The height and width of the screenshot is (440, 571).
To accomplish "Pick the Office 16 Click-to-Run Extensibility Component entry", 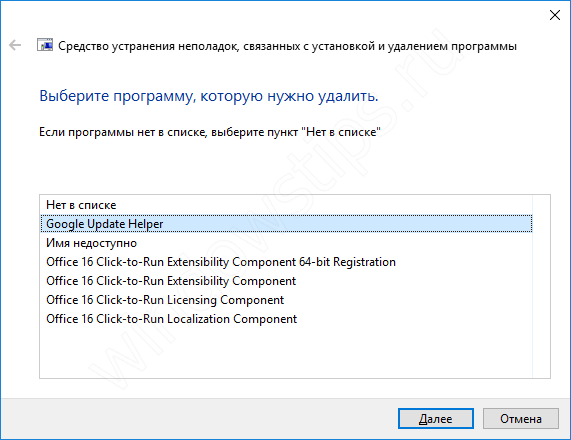I will point(286,281).
